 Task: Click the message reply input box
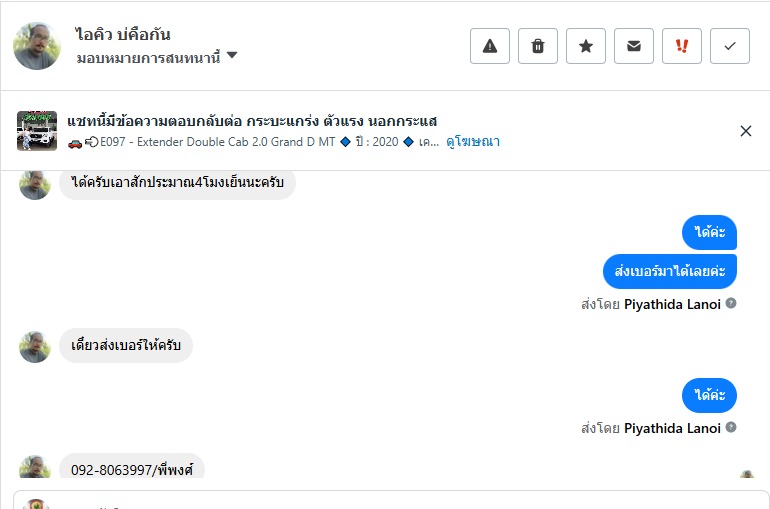pos(400,500)
